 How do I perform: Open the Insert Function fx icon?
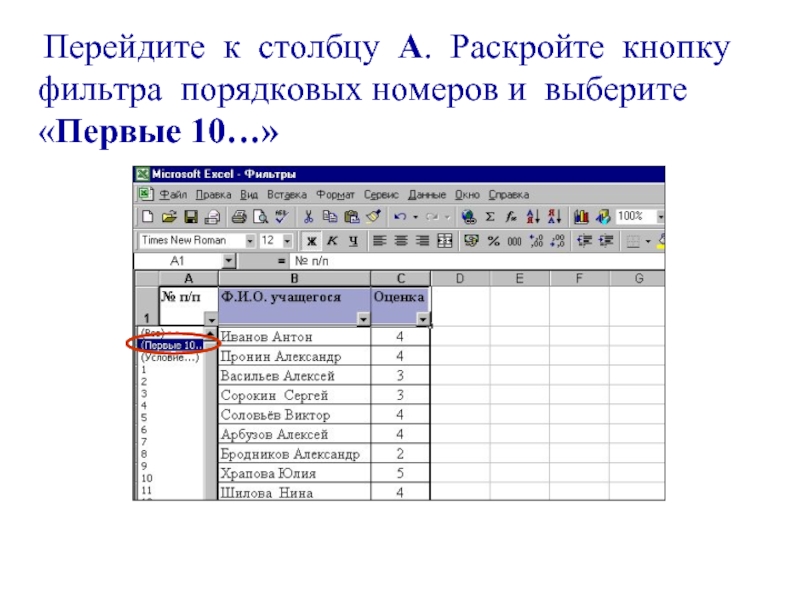tap(511, 217)
